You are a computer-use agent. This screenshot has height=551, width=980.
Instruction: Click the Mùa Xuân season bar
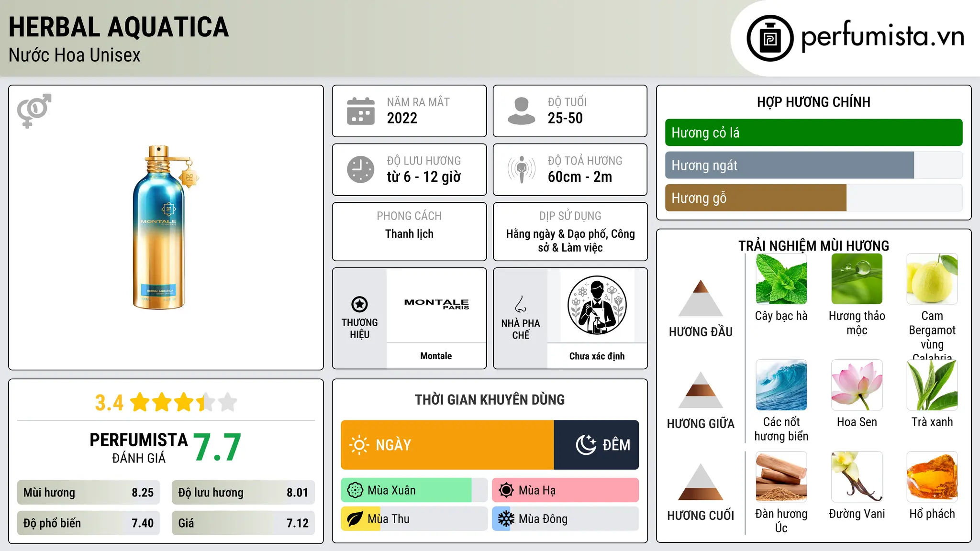414,490
